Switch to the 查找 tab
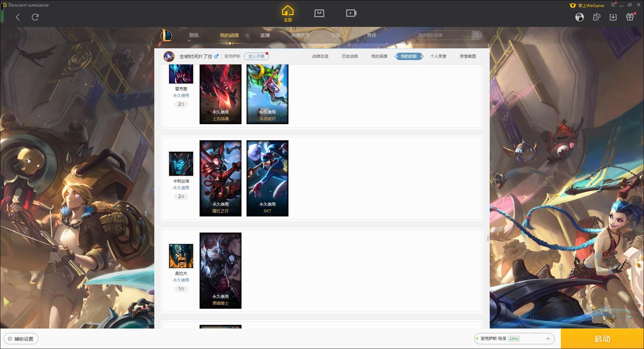 pyautogui.click(x=372, y=35)
